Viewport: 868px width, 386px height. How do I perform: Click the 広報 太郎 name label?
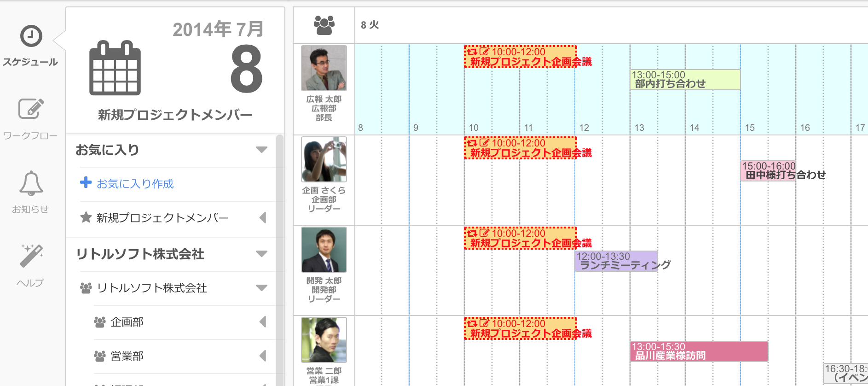(x=324, y=99)
